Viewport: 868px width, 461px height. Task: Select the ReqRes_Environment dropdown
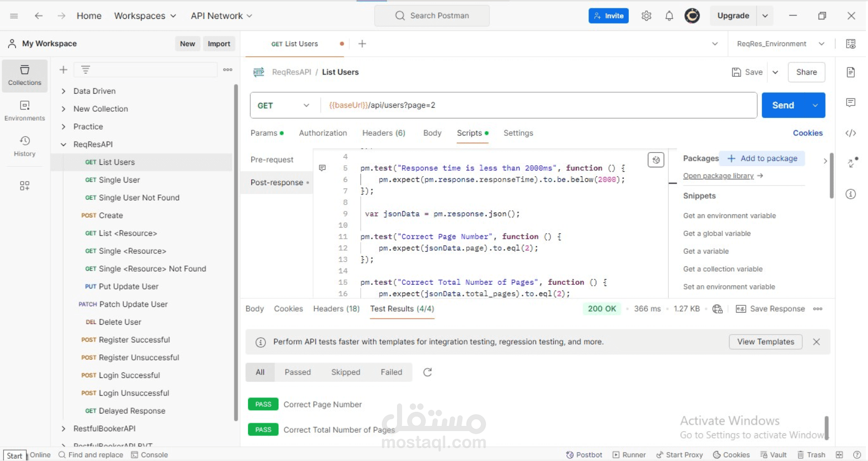point(780,44)
